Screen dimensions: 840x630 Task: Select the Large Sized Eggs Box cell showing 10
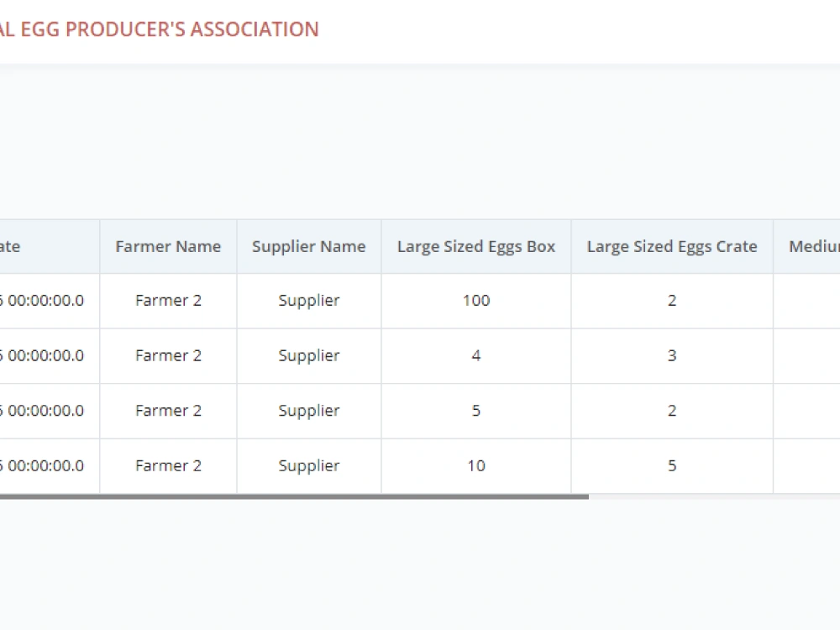[x=476, y=466]
